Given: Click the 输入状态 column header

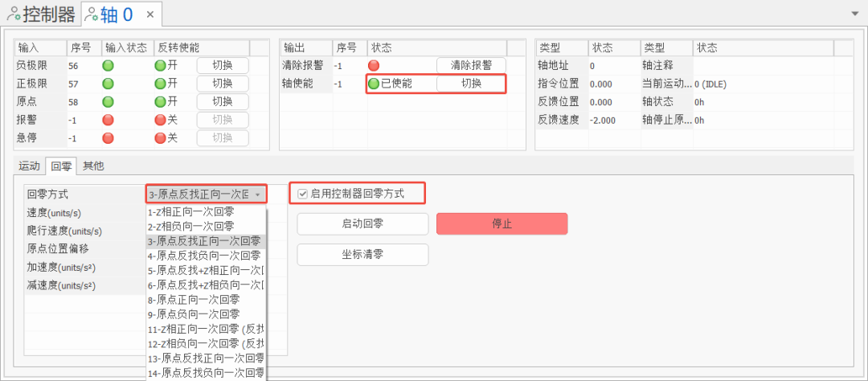Looking at the screenshot, I should (127, 47).
